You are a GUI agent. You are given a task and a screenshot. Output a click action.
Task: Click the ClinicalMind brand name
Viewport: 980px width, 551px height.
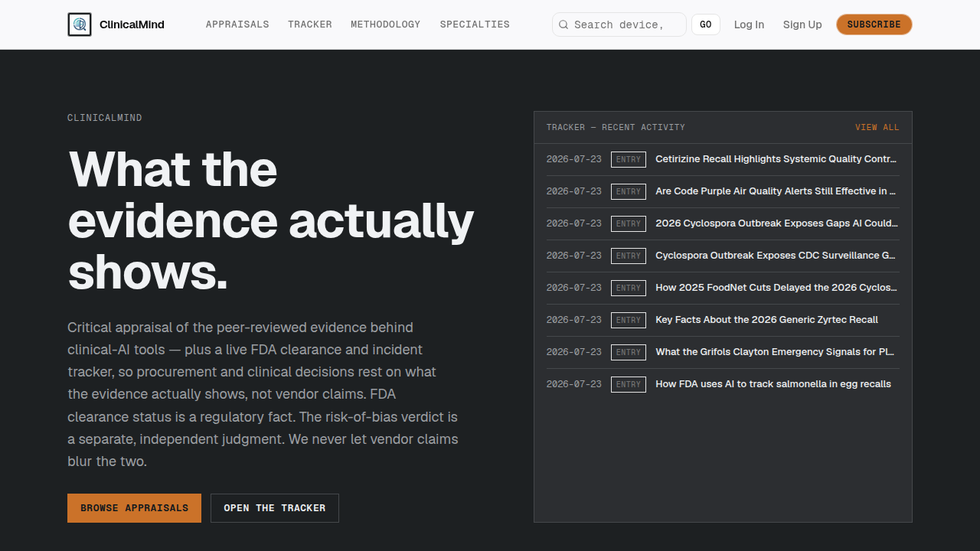tap(132, 24)
